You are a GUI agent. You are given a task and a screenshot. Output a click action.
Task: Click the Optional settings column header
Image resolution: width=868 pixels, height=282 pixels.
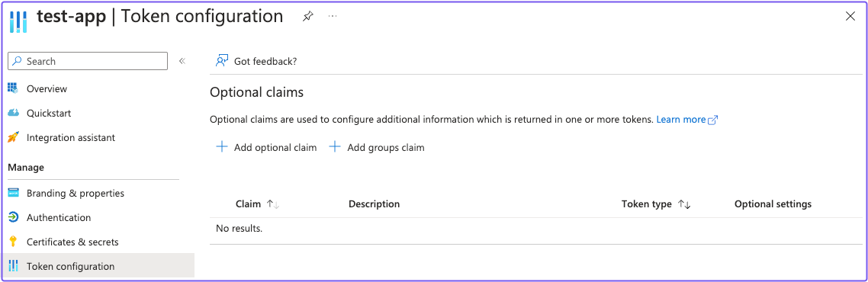(773, 204)
